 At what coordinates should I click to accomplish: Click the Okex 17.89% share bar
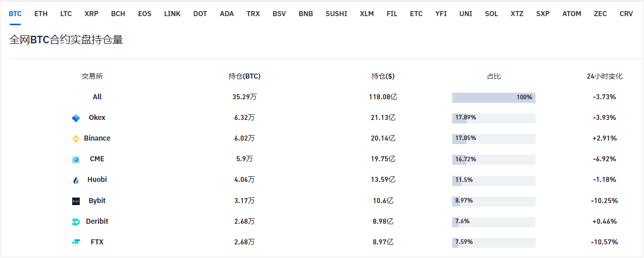click(494, 118)
